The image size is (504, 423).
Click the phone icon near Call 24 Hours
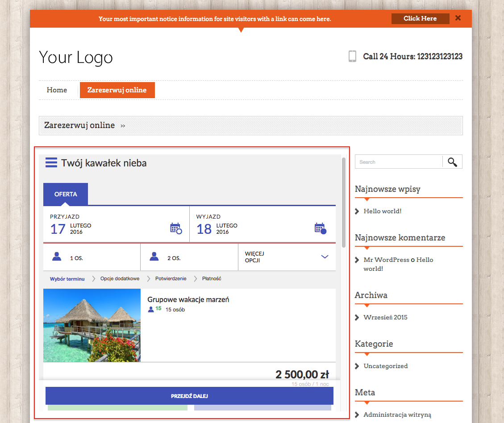pyautogui.click(x=352, y=56)
